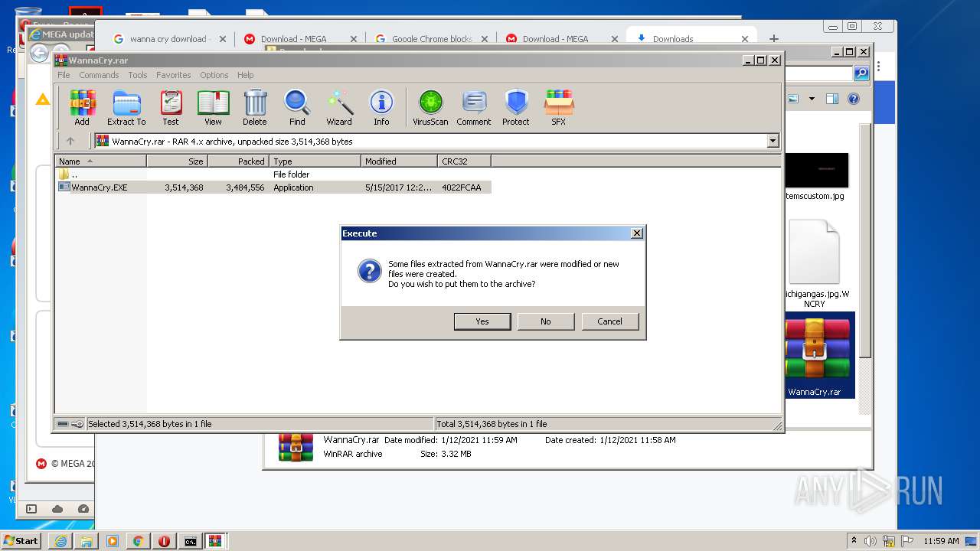Expand the archive path dropdown
Screen dimensions: 980x551
click(773, 141)
